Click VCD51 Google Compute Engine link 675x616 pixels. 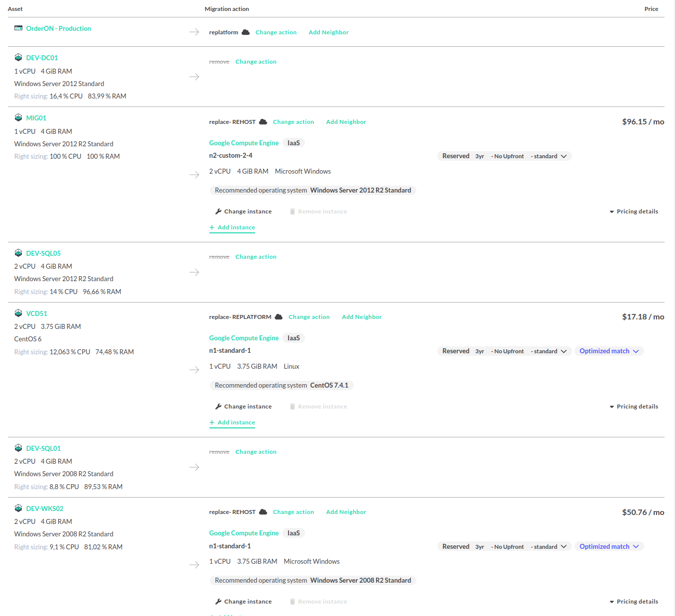pos(244,338)
